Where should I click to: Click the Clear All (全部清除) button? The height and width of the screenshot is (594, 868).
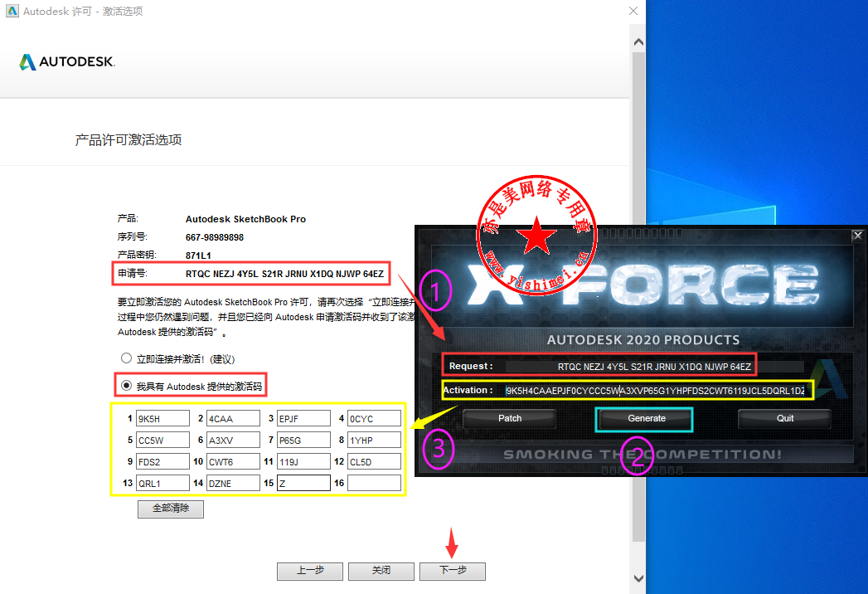171,509
